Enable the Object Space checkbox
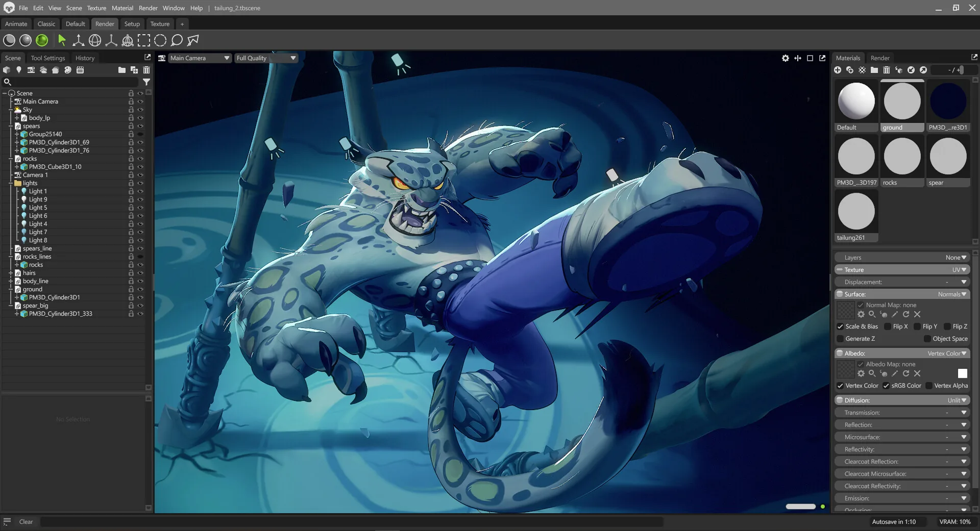This screenshot has width=980, height=531. tap(927, 339)
